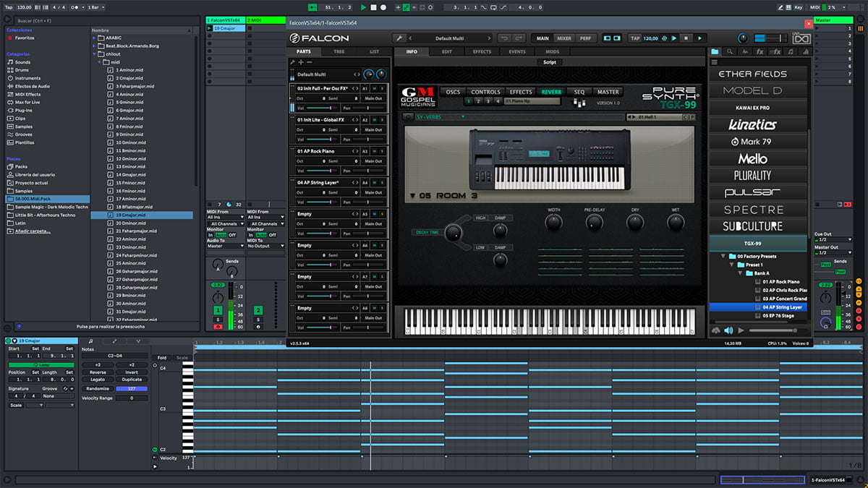Click the TAP tempo button in Falcon
868x488 pixels.
pos(635,38)
